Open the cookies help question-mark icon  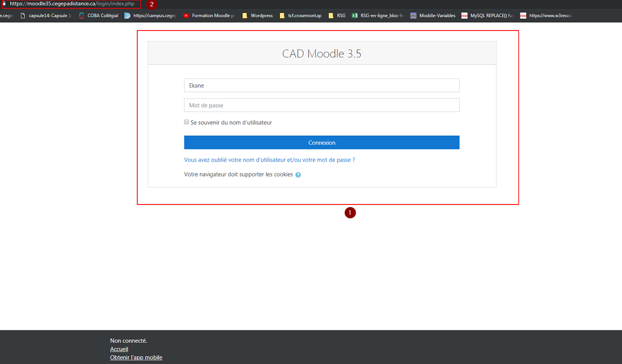(298, 175)
